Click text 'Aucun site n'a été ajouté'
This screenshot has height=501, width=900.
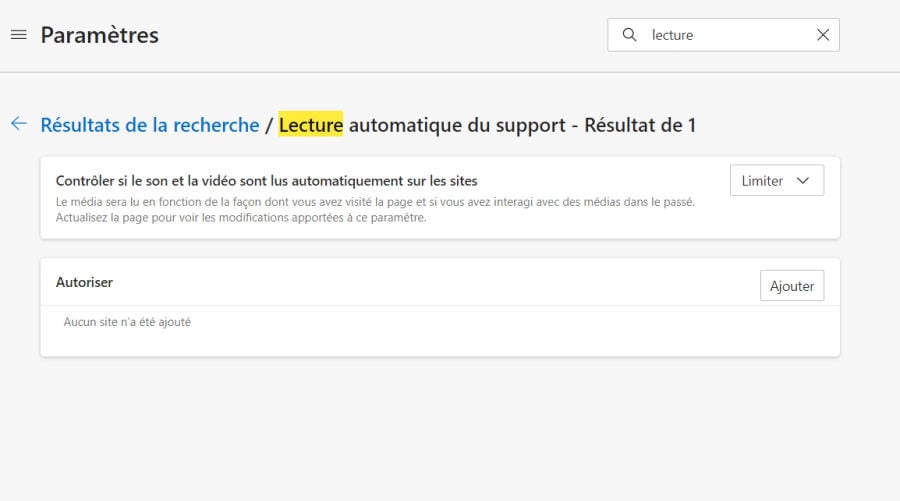click(127, 322)
